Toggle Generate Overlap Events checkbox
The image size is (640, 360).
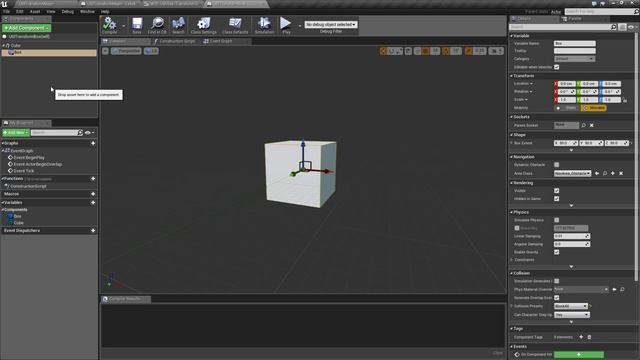(557, 298)
